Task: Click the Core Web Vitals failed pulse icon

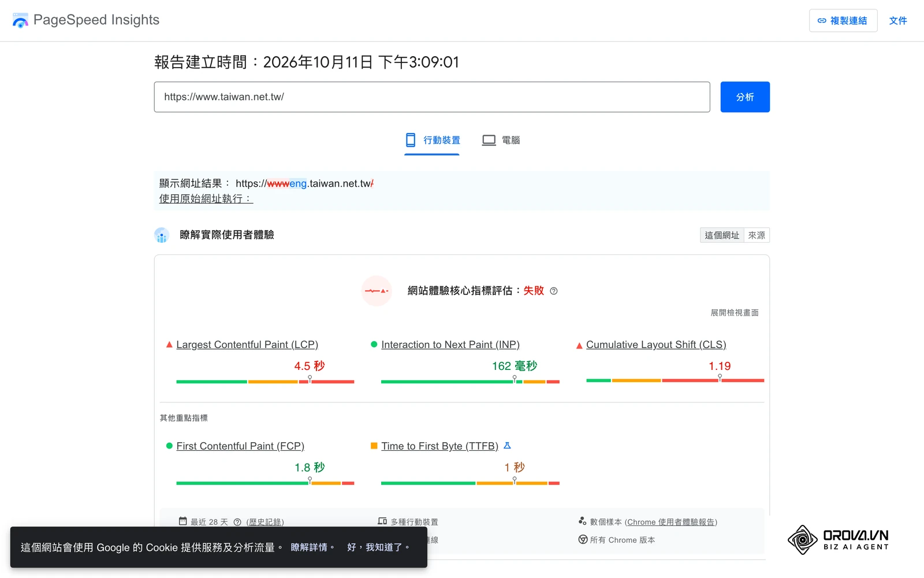Action: click(x=377, y=291)
